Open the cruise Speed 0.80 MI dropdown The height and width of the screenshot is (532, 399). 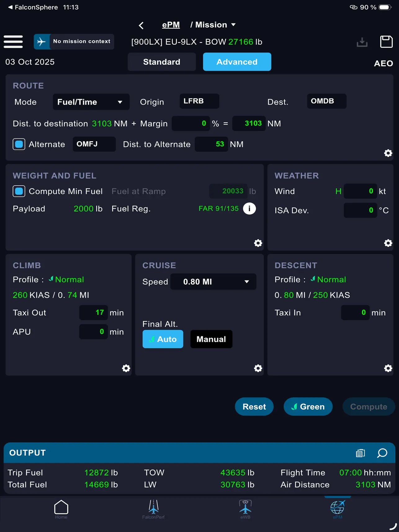213,282
